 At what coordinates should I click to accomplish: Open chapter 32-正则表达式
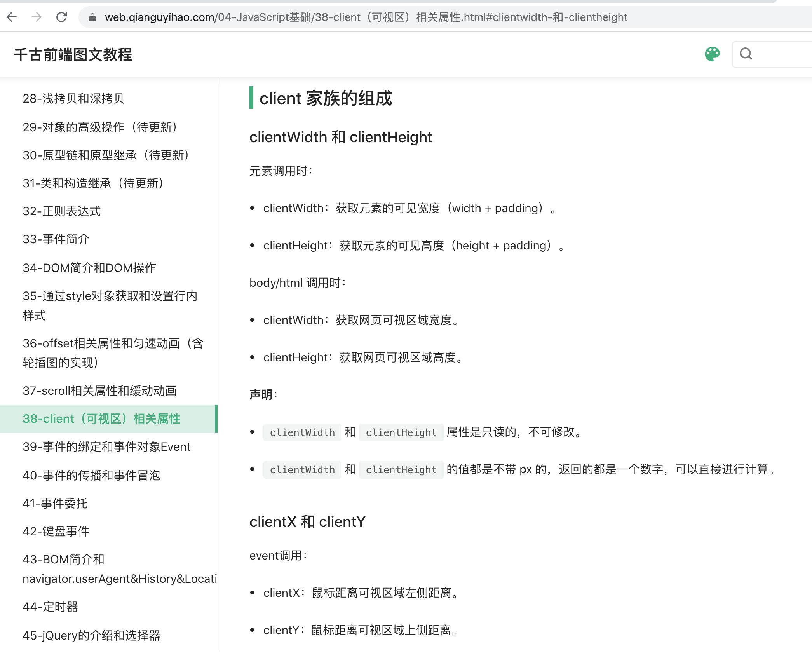[x=61, y=212]
